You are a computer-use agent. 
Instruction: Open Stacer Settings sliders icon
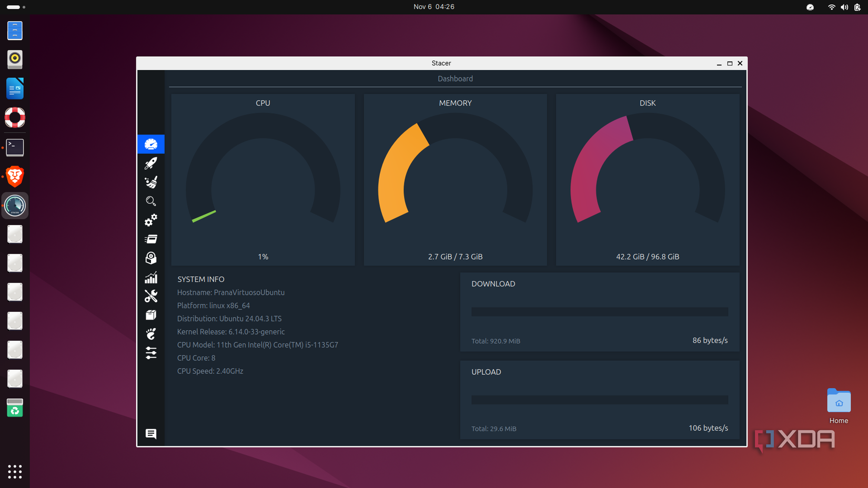pyautogui.click(x=151, y=353)
